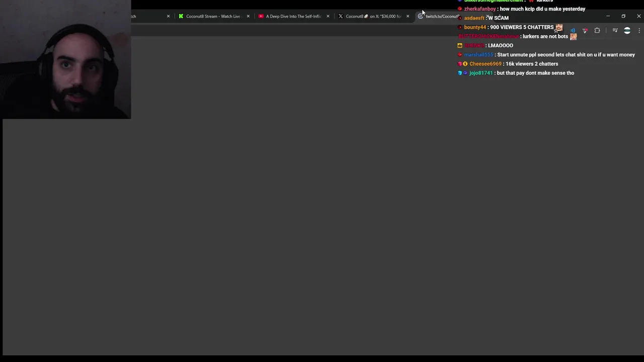The image size is (644, 362).
Task: Click chat username Cheesee6969
Action: (x=486, y=64)
